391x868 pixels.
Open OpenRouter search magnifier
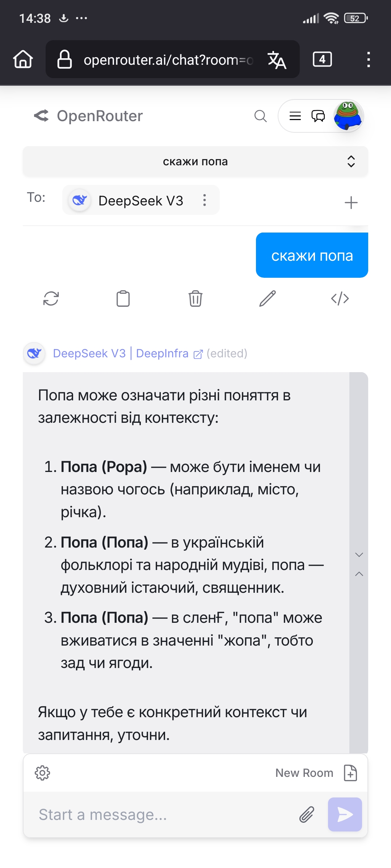260,116
